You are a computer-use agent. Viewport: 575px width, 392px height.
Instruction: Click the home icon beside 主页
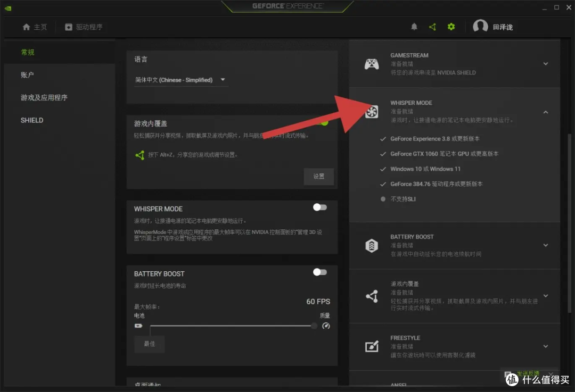click(x=26, y=27)
